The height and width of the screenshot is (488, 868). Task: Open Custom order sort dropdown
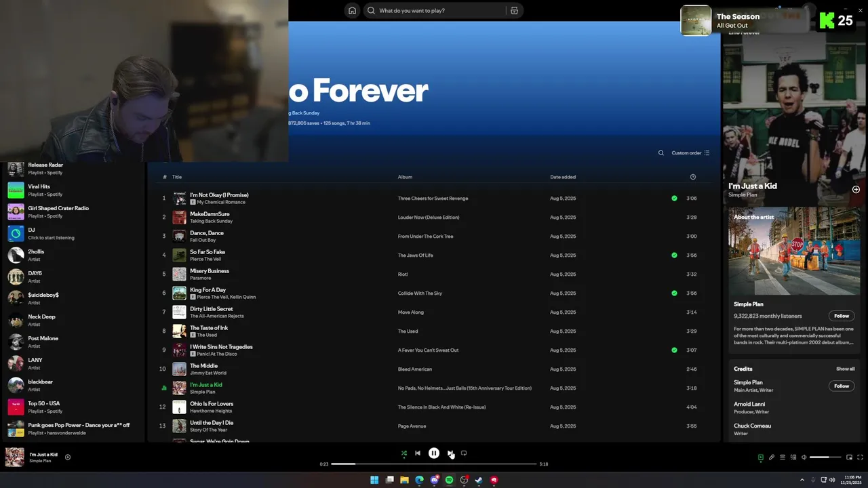click(690, 153)
